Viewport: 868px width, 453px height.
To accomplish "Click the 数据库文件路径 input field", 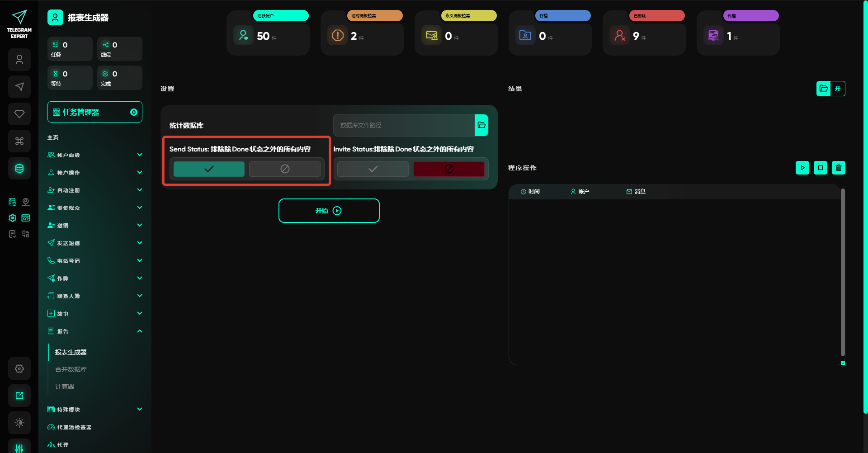I will click(404, 125).
